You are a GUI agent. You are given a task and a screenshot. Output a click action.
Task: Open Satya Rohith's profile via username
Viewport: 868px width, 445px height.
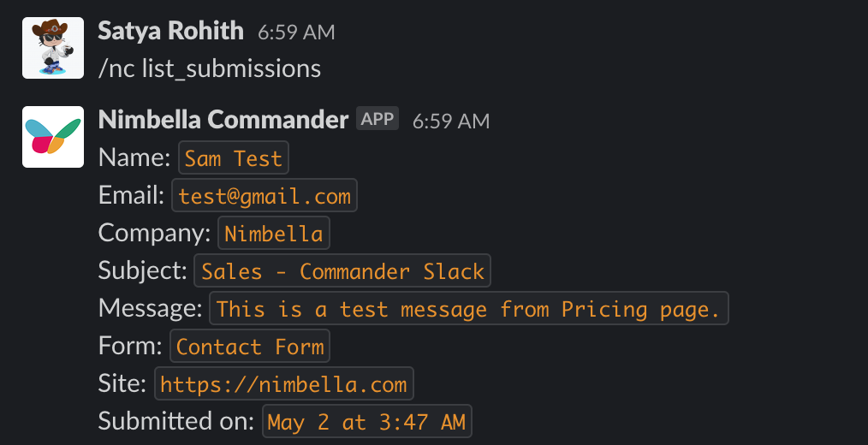170,32
